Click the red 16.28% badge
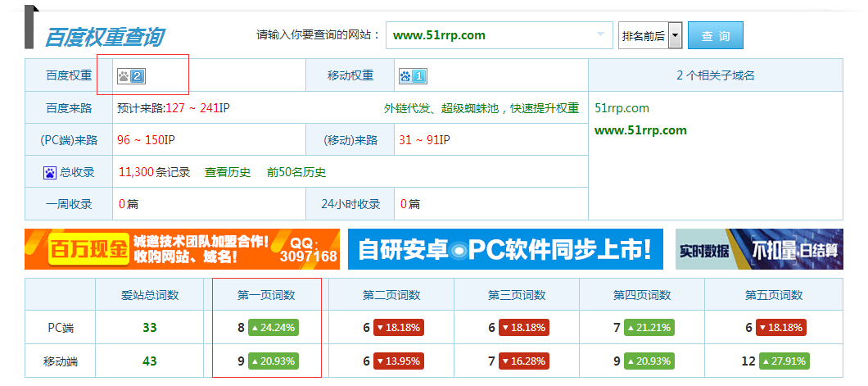The height and width of the screenshot is (386, 868). click(524, 361)
